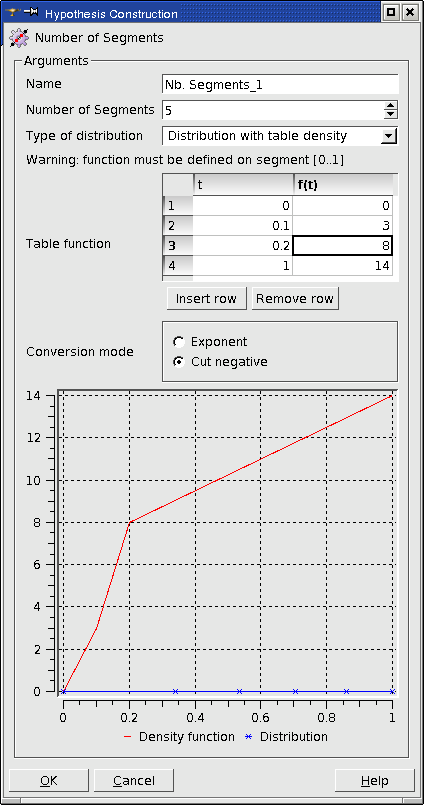
Task: Click the f(t) column header
Action: coord(343,185)
